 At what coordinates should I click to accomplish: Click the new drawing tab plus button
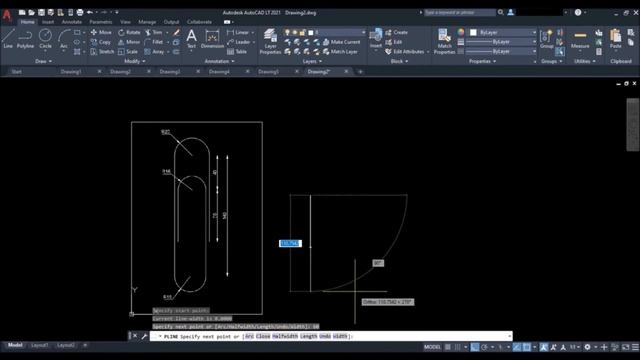[x=360, y=71]
